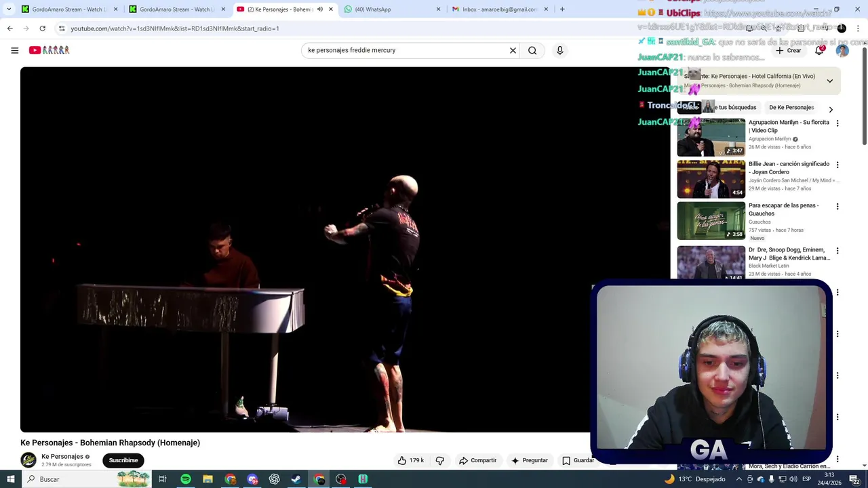Open Agrupacion Marilyn - Su florcita title
Screen dimensions: 868x488
789,126
